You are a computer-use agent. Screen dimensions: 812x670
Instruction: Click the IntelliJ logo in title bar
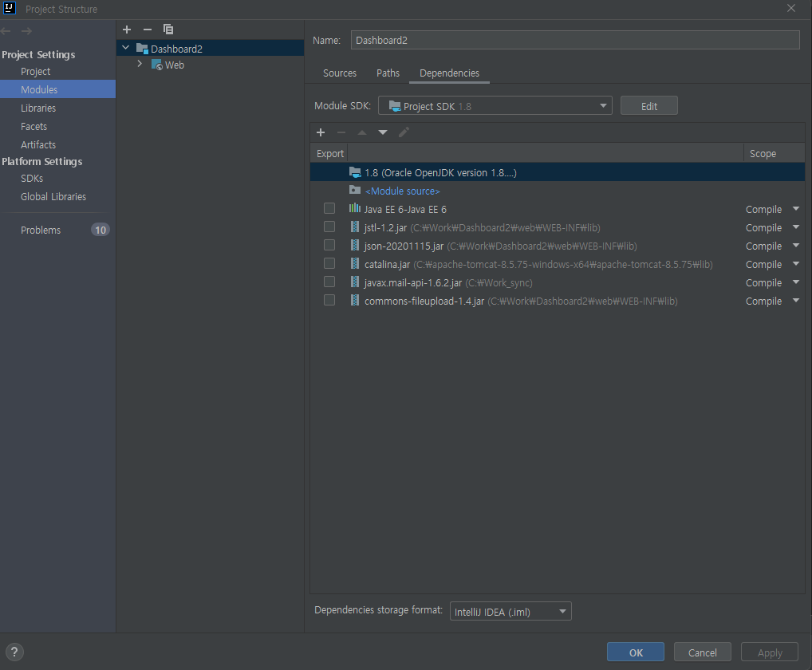[10, 8]
